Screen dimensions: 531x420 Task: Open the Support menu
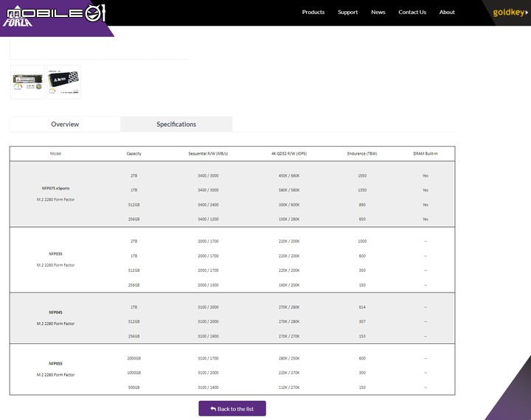(347, 13)
